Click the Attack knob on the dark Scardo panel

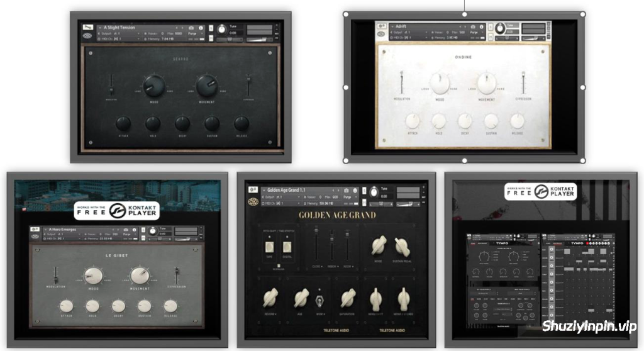[x=123, y=123]
